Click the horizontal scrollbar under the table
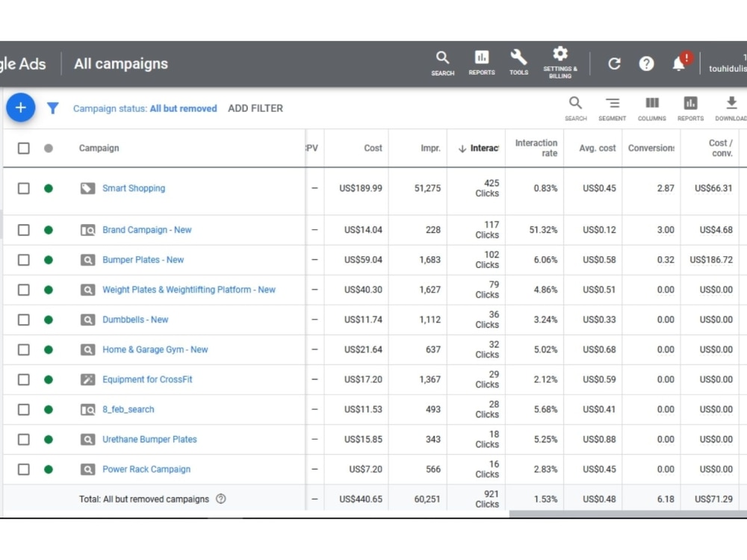The image size is (747, 560). (x=628, y=514)
